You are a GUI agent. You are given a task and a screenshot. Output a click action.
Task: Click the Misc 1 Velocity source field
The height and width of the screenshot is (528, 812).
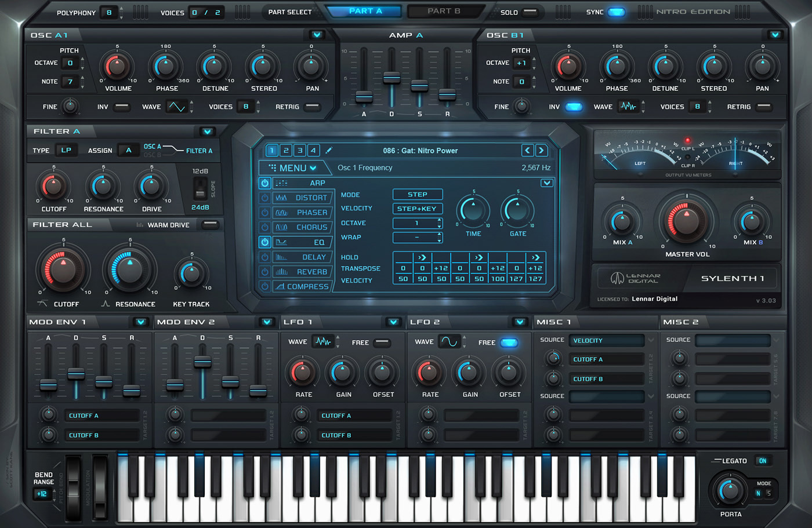pyautogui.click(x=606, y=341)
